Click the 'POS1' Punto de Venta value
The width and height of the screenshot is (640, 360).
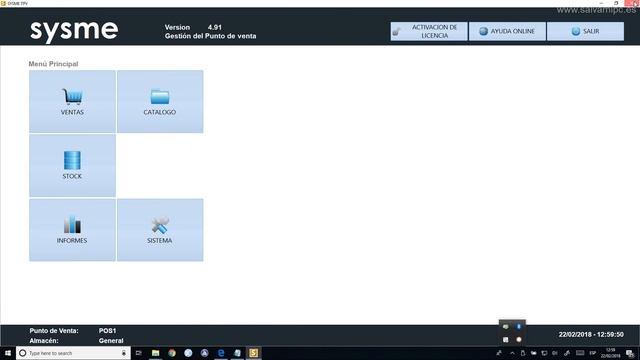pyautogui.click(x=107, y=331)
